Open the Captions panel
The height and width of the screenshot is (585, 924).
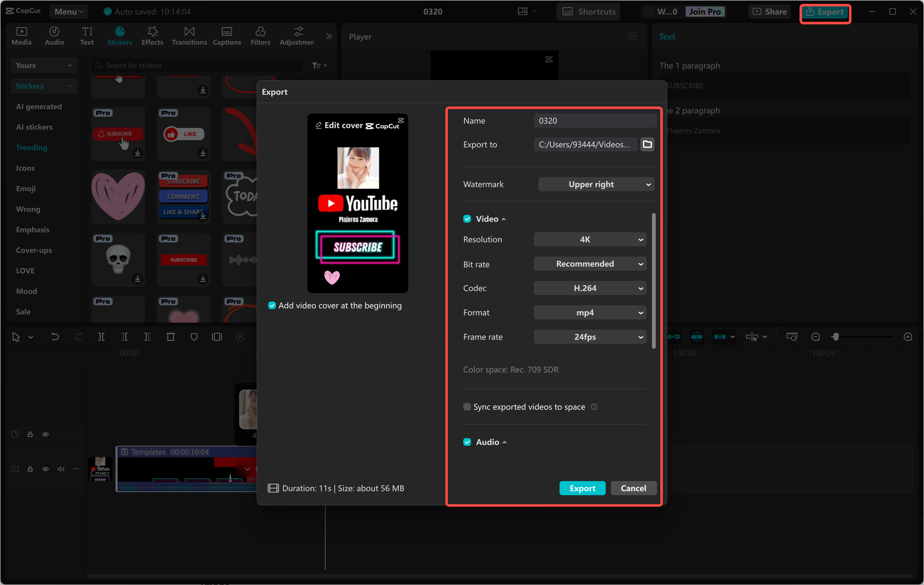[227, 36]
